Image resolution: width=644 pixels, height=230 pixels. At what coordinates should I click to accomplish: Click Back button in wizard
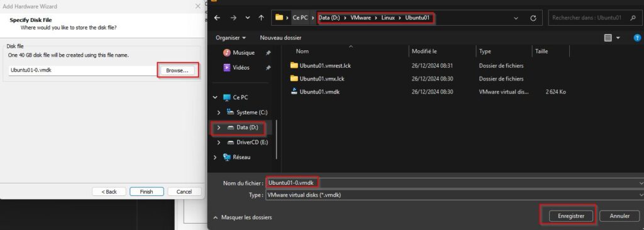109,192
